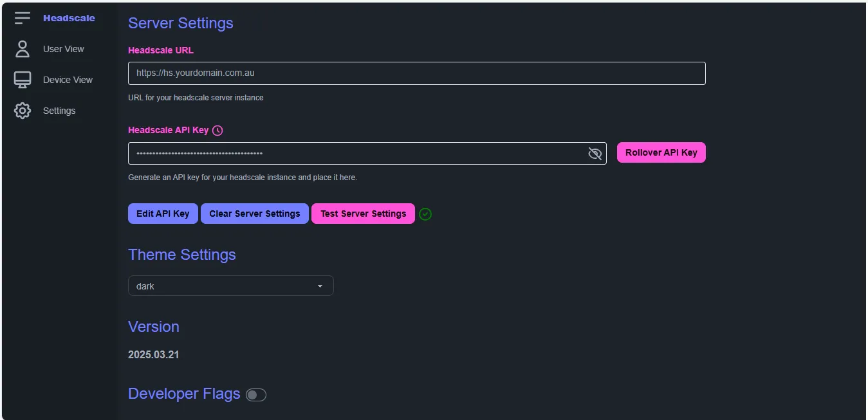The width and height of the screenshot is (868, 420).
Task: Collapse the sidebar with the hamburger icon
Action: 23,18
